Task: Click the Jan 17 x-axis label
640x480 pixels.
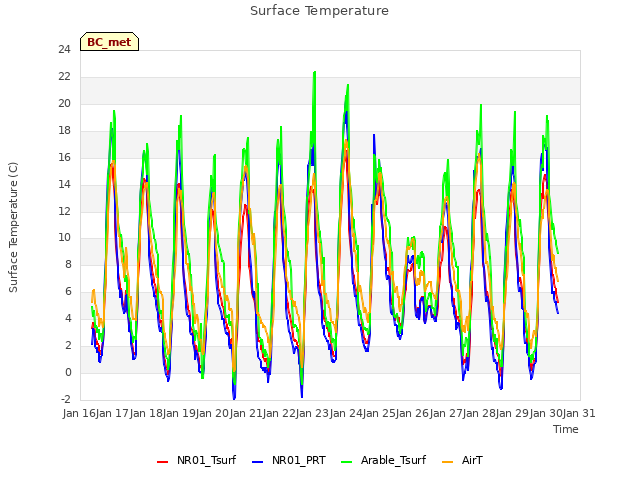Action: (x=113, y=413)
